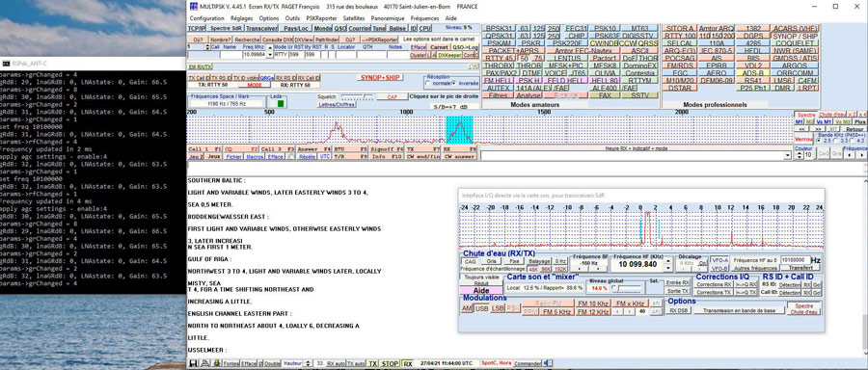Open the Fréquences menu
Viewport: 868px width, 370px height.
(x=424, y=18)
